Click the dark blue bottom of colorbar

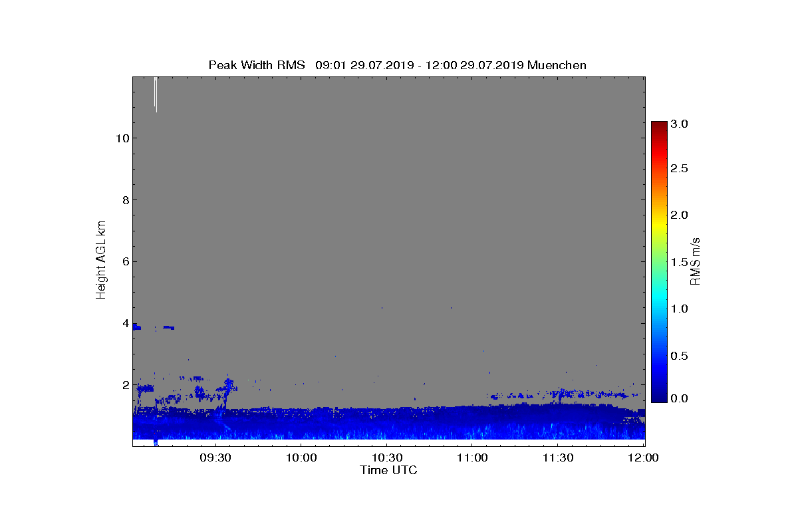(659, 396)
